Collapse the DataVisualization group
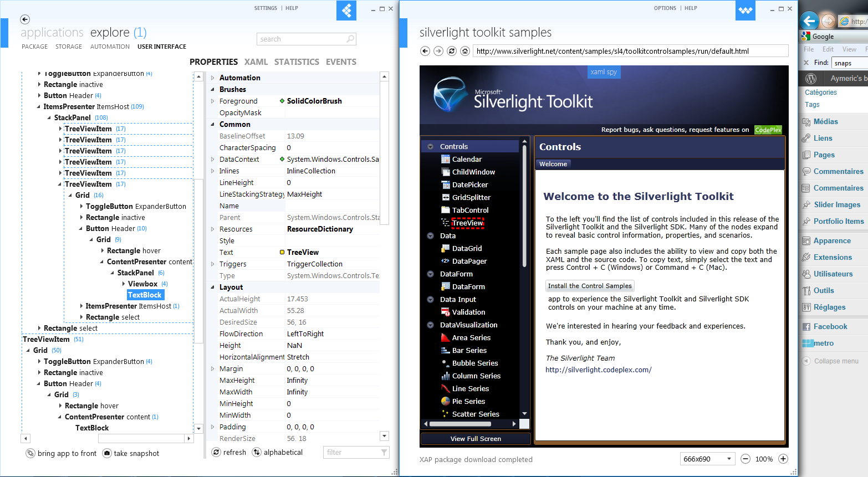Screen dimensions: 868x477 430,325
